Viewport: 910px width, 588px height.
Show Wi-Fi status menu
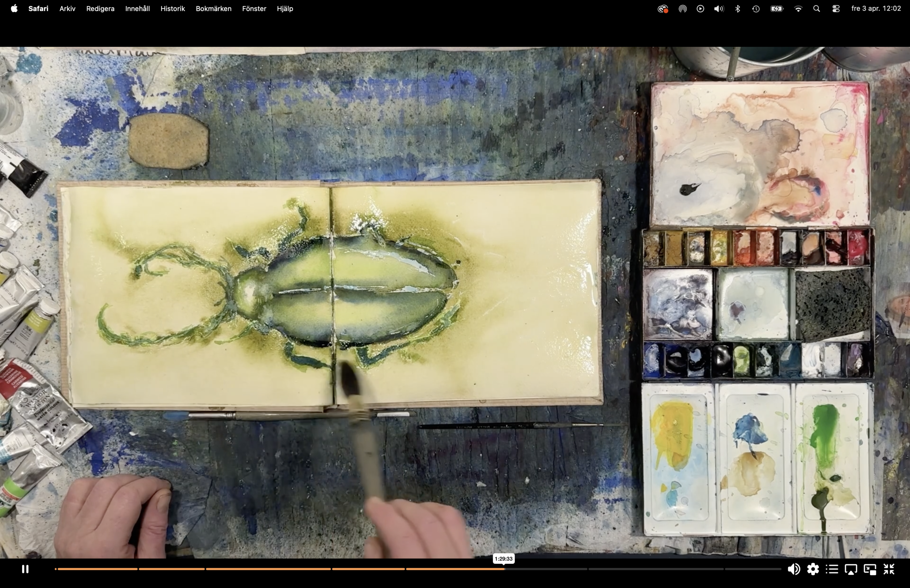(798, 9)
